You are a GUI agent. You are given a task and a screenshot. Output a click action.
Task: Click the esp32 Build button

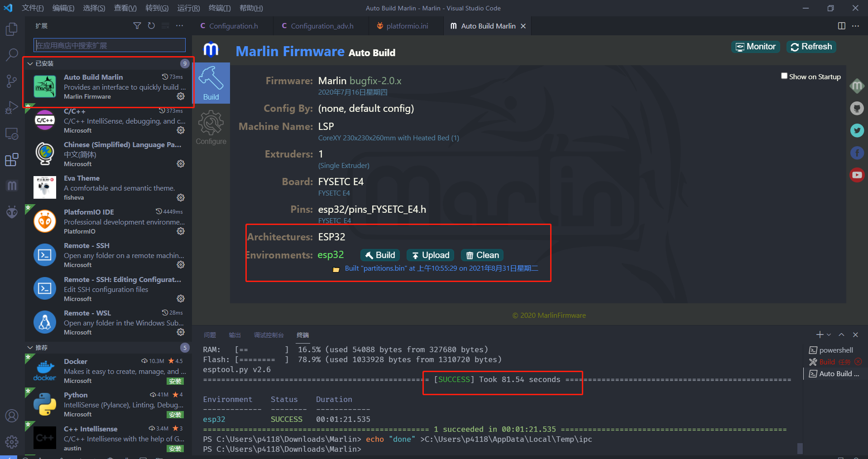380,255
